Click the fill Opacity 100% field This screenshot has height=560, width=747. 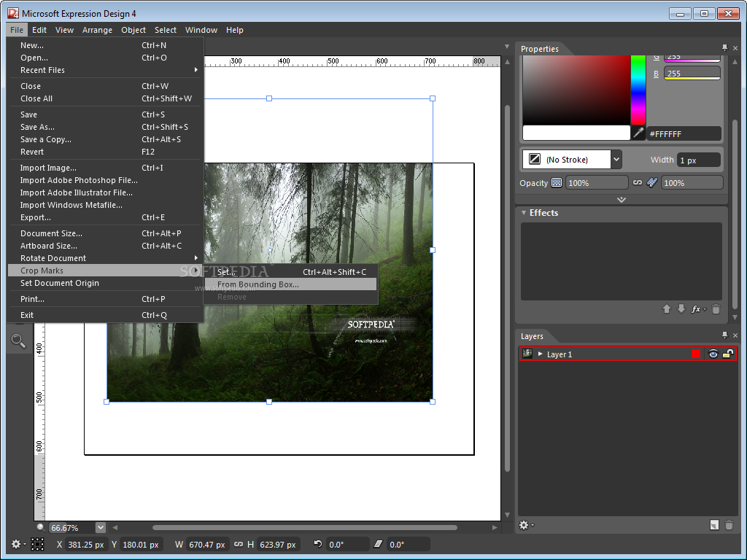tap(597, 183)
